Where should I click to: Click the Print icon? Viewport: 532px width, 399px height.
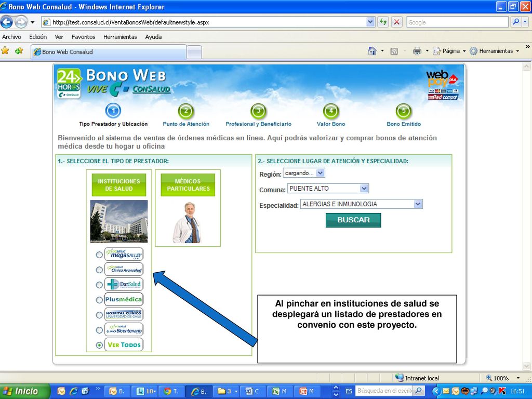click(417, 51)
